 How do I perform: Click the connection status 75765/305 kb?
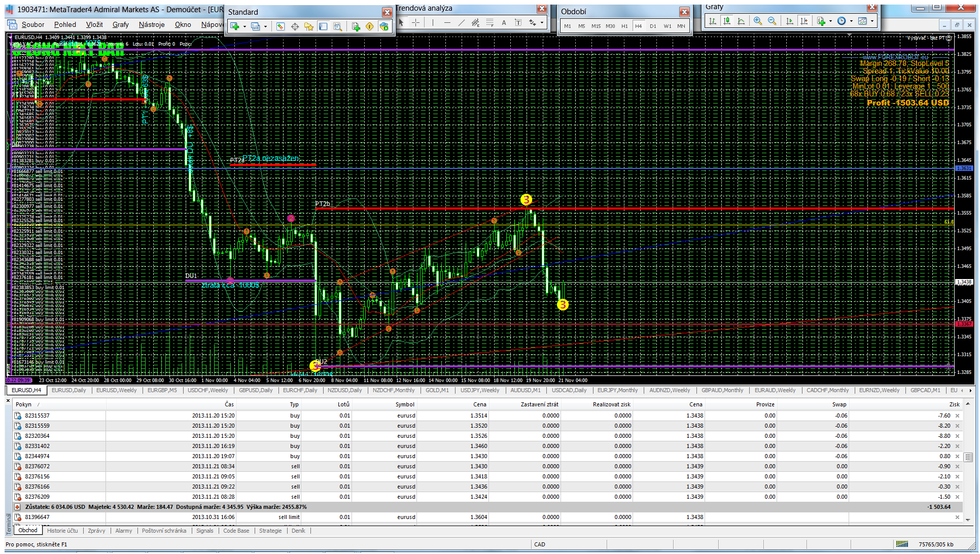click(x=936, y=544)
